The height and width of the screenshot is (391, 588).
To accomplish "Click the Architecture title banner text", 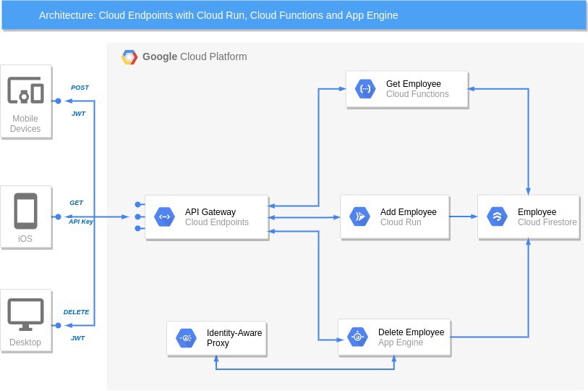I will click(x=218, y=15).
